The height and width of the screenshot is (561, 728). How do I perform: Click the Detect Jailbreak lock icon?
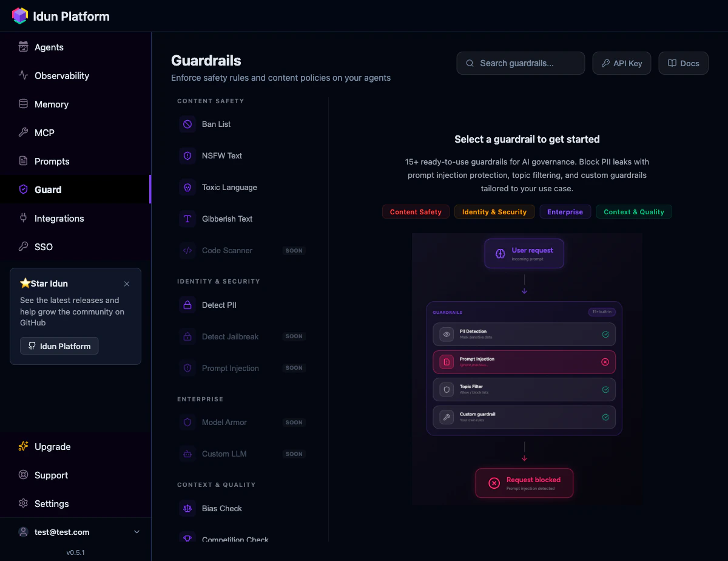(187, 336)
